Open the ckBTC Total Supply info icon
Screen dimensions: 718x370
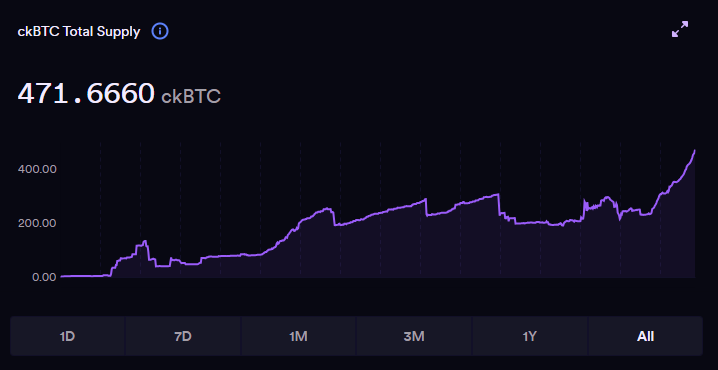160,32
